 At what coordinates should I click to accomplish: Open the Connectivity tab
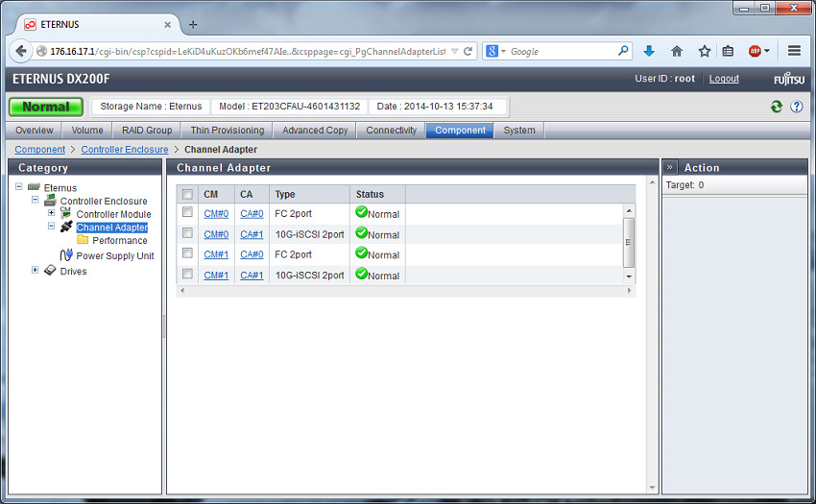click(x=392, y=131)
